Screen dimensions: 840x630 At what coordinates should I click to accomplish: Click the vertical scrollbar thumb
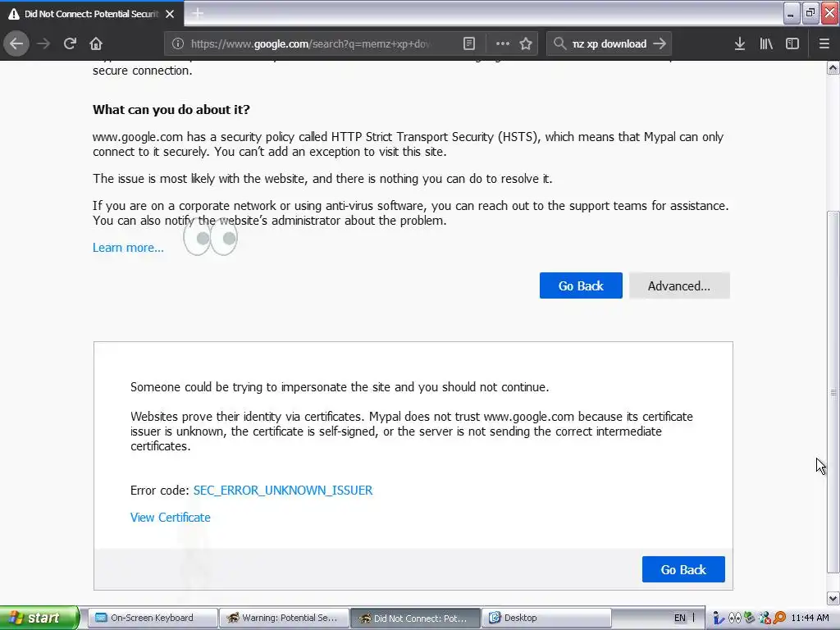coord(833,393)
